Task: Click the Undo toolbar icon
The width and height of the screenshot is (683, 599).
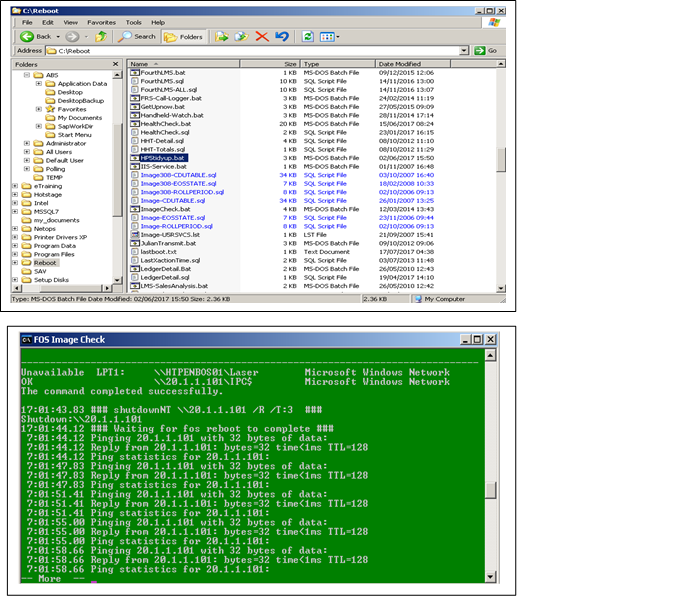Action: 282,36
